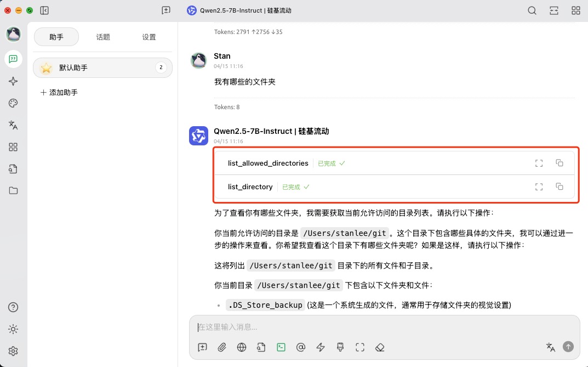Open knowledge base picker in the input toolbar
588x367 pixels.
coord(261,347)
